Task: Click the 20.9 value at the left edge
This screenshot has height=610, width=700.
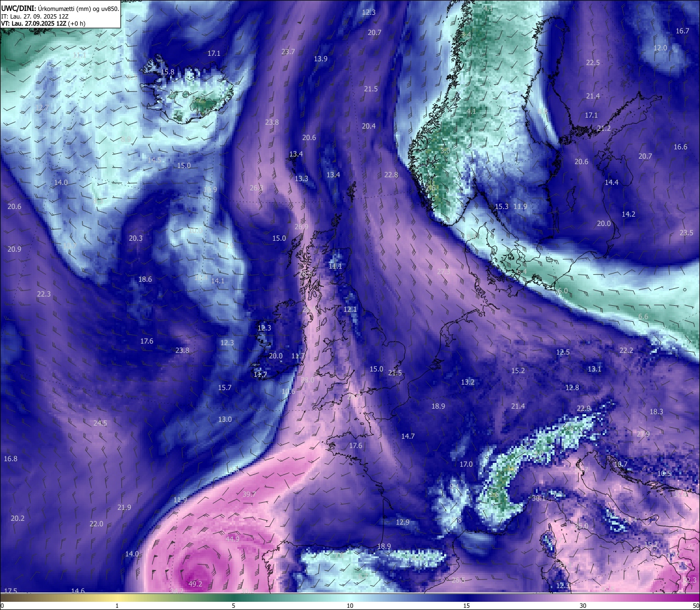Action: (14, 249)
